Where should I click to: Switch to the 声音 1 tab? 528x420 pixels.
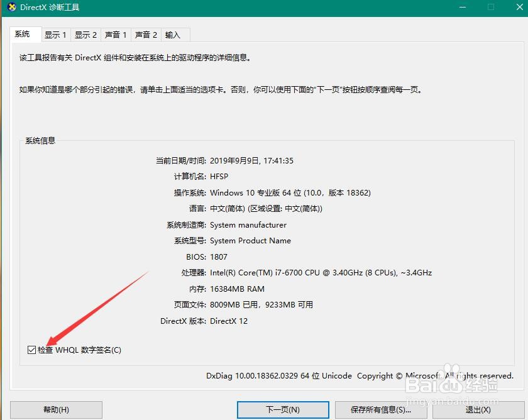(x=116, y=35)
